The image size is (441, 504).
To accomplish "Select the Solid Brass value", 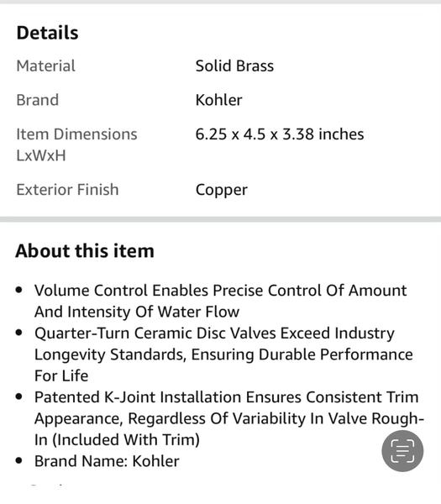I will [x=234, y=66].
